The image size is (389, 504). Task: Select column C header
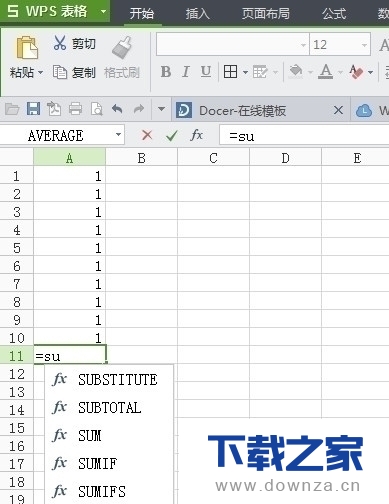(x=214, y=158)
